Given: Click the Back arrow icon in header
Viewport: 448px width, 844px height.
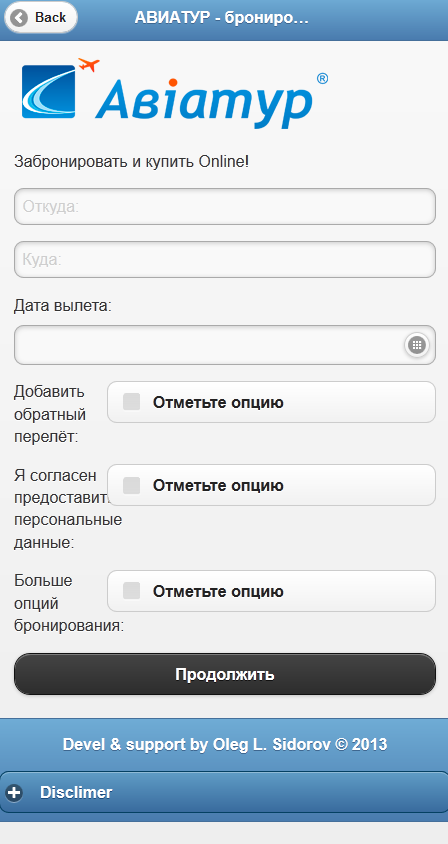Looking at the screenshot, I should point(20,18).
